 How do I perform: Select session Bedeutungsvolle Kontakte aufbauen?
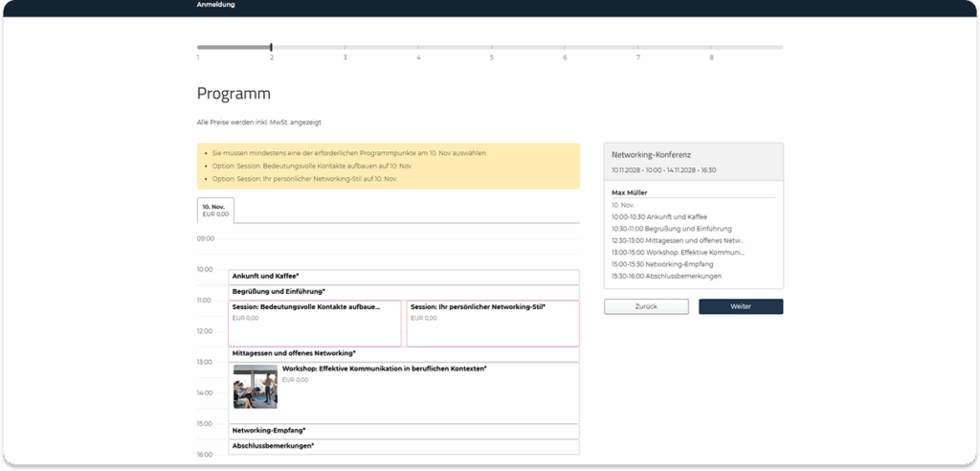(x=314, y=323)
